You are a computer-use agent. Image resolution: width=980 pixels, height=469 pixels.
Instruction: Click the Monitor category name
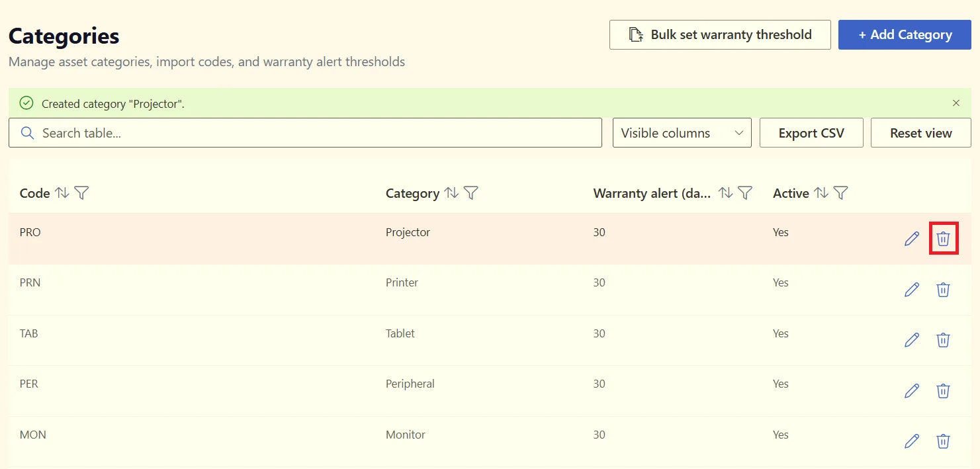tap(406, 435)
